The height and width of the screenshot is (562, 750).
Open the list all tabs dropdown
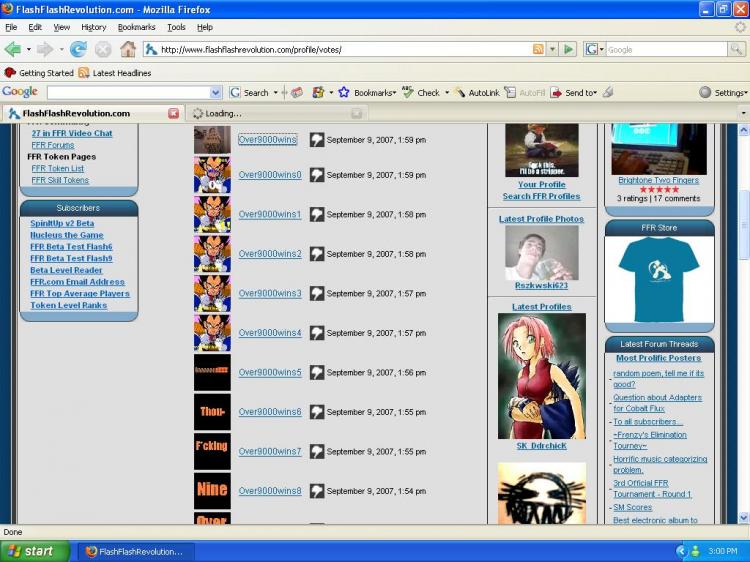[743, 113]
